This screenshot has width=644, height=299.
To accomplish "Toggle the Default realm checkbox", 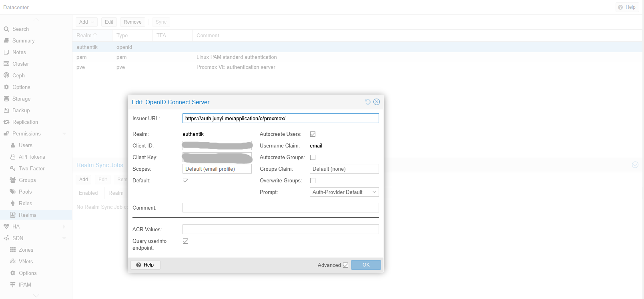I will coord(186,180).
